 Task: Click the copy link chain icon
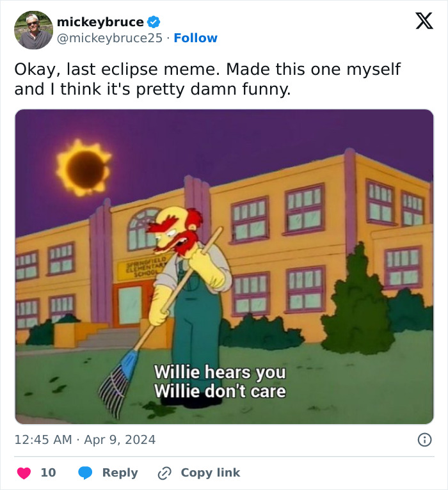pyautogui.click(x=164, y=473)
